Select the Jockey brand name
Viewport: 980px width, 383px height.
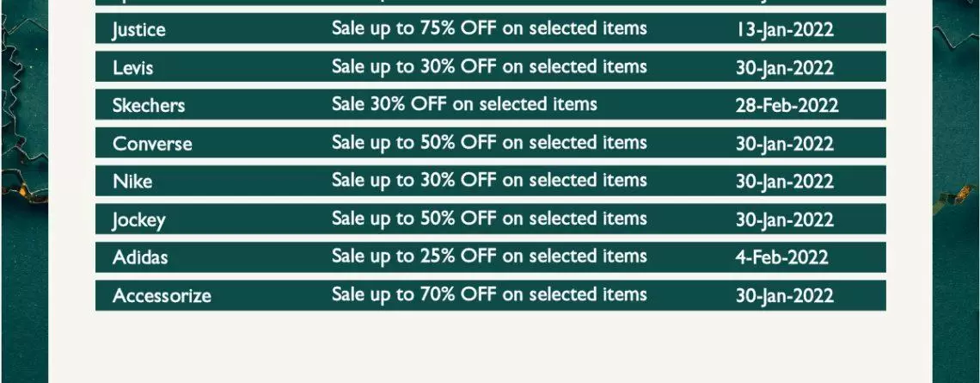pos(138,220)
